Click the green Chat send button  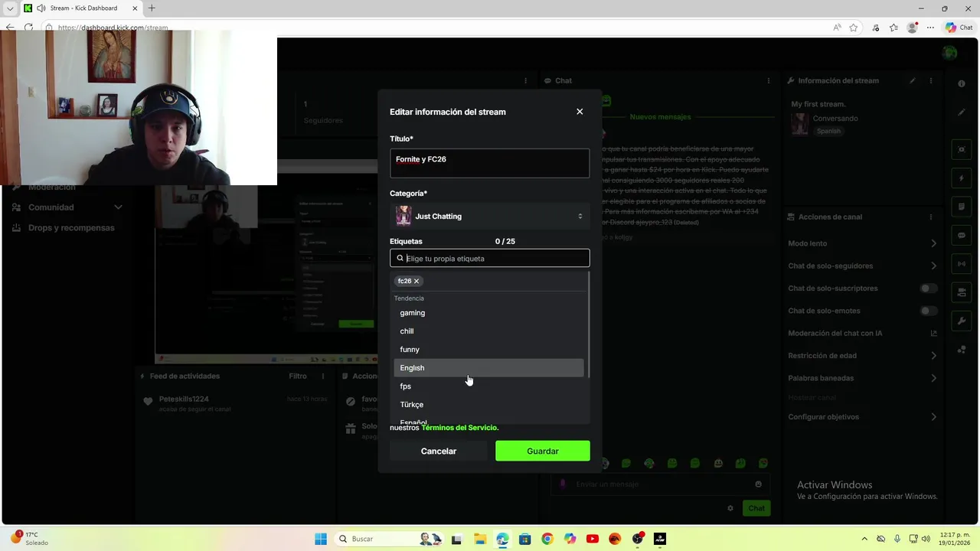point(756,508)
